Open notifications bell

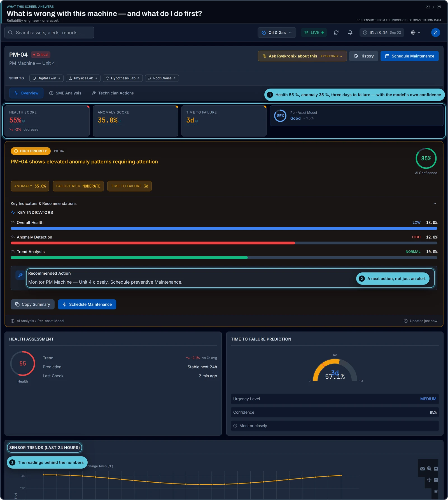(350, 33)
